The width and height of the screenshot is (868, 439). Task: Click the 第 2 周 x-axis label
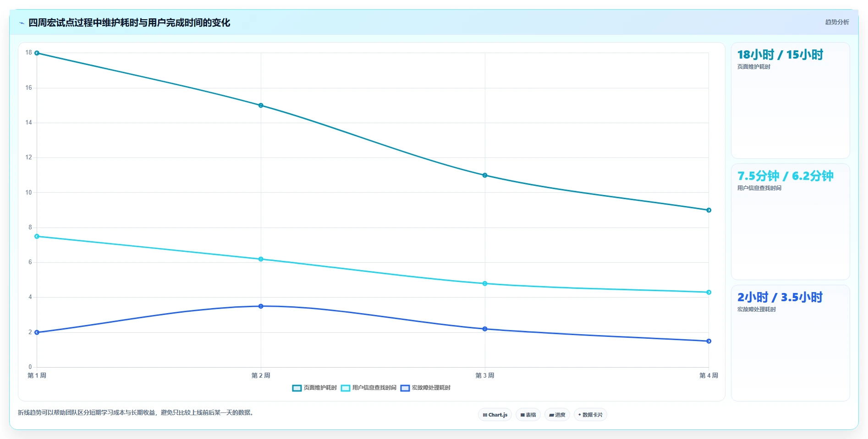pos(261,375)
